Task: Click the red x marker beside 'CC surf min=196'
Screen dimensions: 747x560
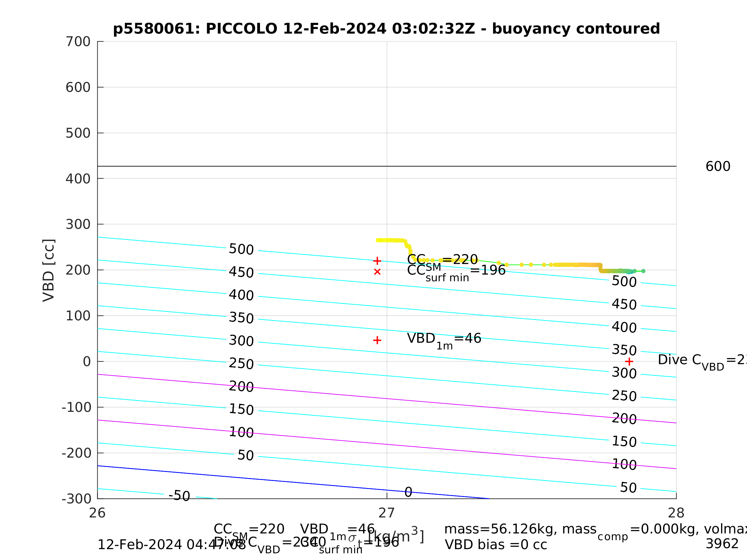Action: coord(378,272)
